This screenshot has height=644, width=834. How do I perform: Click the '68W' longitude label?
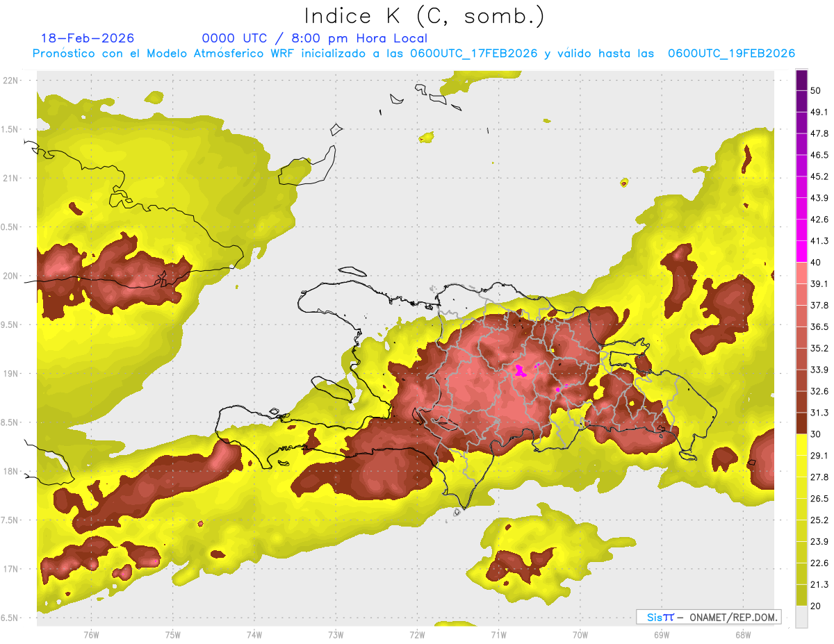[x=742, y=635]
